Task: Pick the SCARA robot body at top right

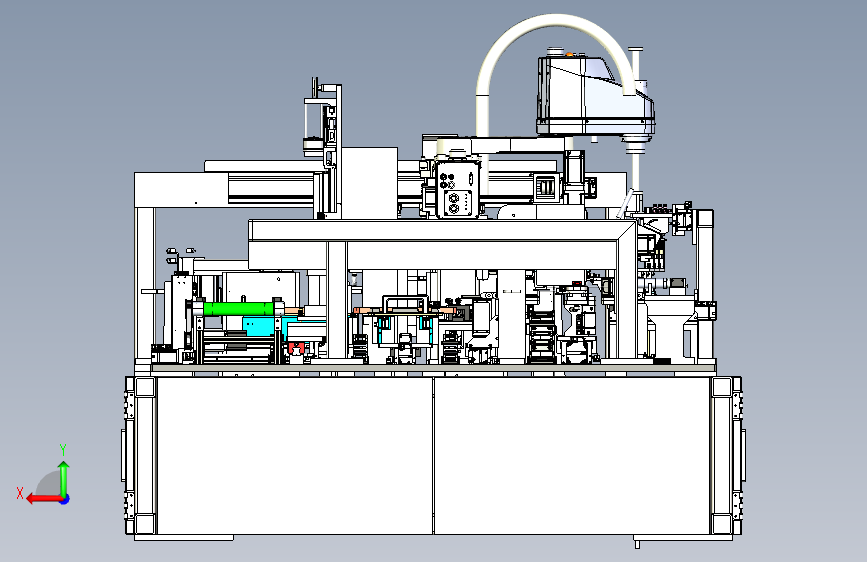Action: point(596,96)
